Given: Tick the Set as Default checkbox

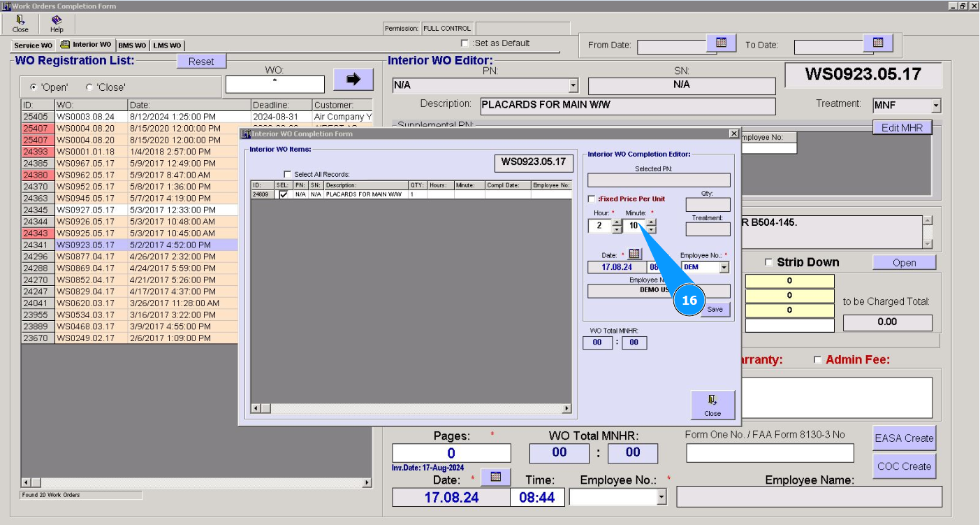Looking at the screenshot, I should pyautogui.click(x=465, y=43).
